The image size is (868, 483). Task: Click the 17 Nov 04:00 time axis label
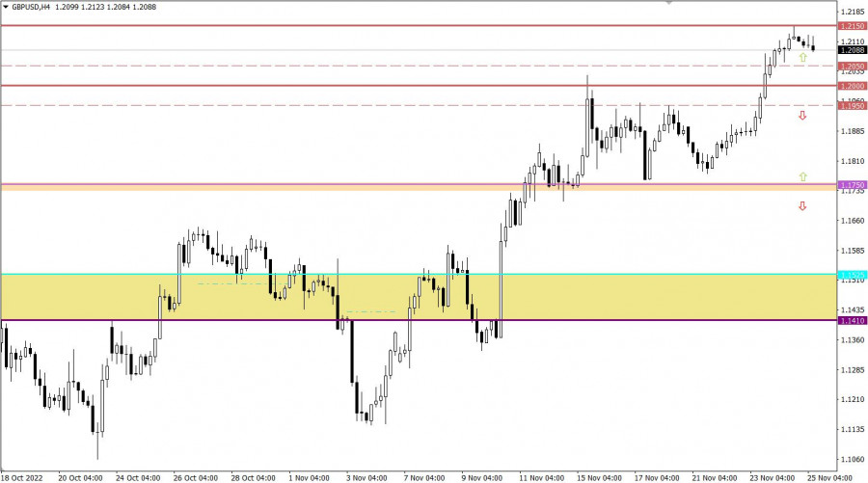tap(657, 477)
